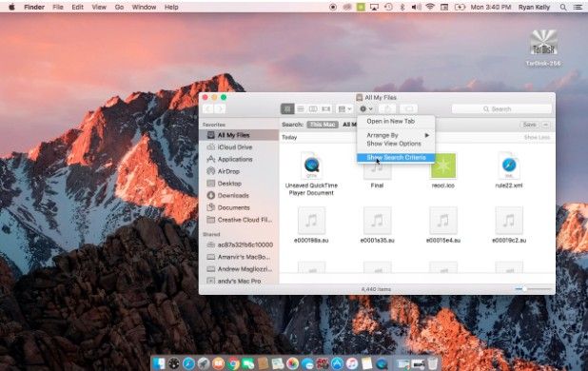Screen dimensions: 588x371
Task: Open the Ryan Kelly user menu
Action: (534, 7)
